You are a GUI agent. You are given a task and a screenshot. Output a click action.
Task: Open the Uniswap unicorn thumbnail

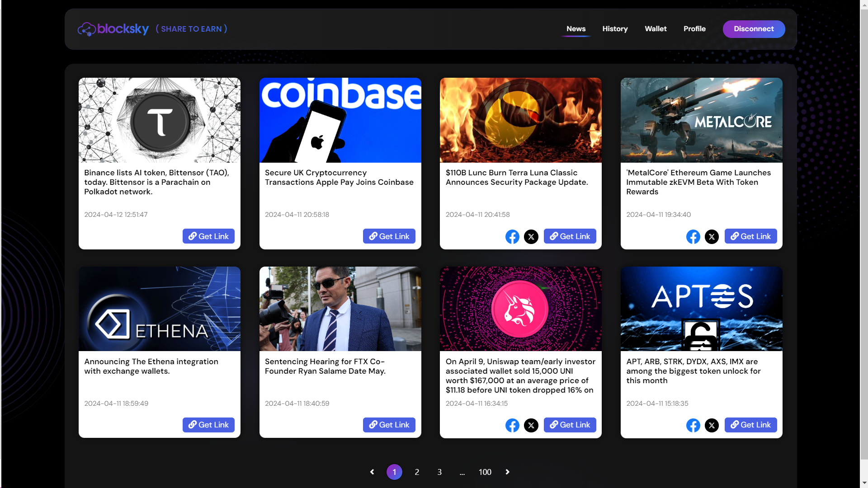click(x=521, y=309)
